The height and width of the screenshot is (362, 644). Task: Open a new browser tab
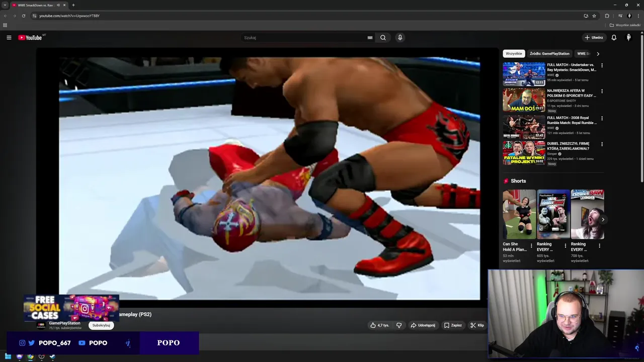coord(73,5)
